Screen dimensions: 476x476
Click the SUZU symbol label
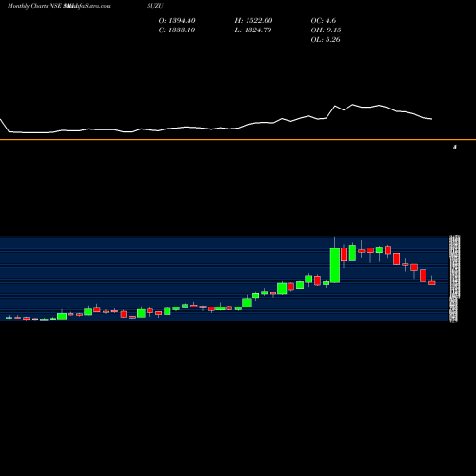pyautogui.click(x=155, y=6)
